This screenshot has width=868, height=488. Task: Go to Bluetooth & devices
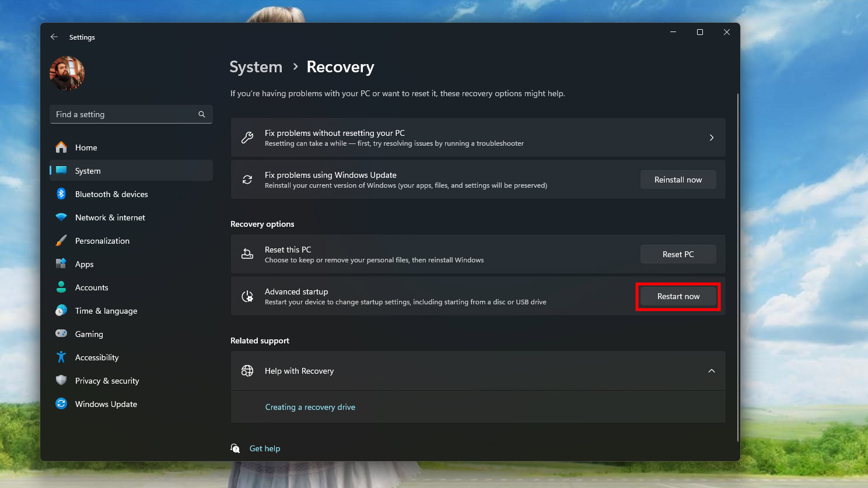coord(131,194)
